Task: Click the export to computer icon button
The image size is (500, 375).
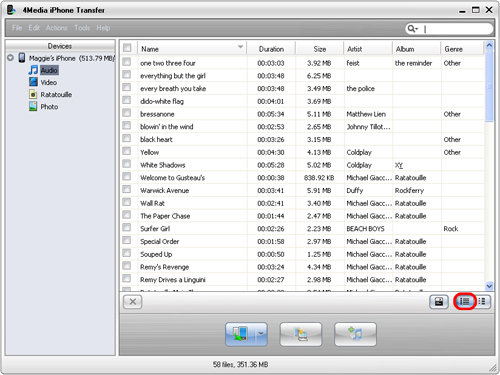Action: pyautogui.click(x=240, y=334)
